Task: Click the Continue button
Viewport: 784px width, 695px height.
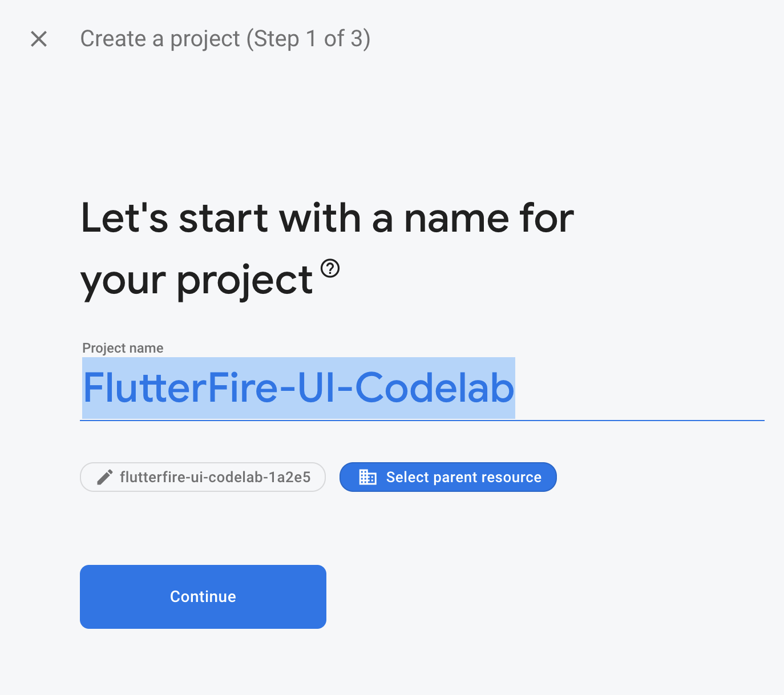Action: click(x=203, y=596)
